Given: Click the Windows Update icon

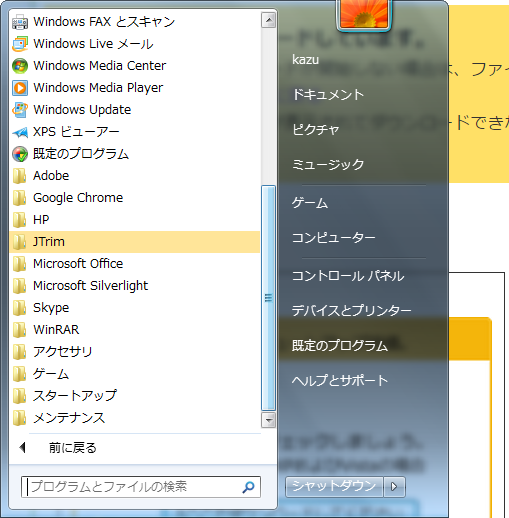Looking at the screenshot, I should coord(20,110).
